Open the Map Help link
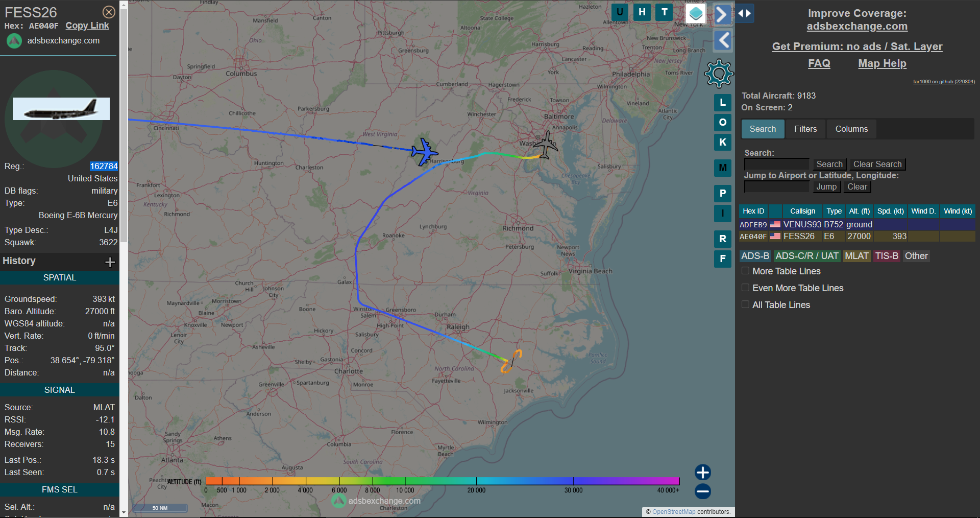This screenshot has width=980, height=518. click(882, 63)
